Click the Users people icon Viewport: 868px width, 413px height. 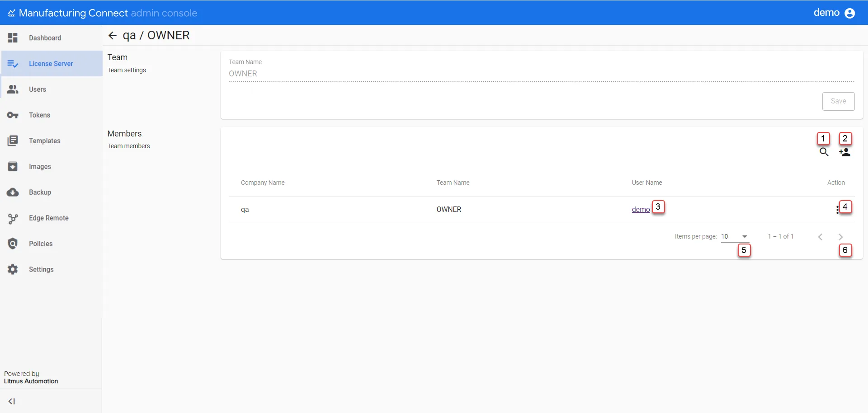13,89
